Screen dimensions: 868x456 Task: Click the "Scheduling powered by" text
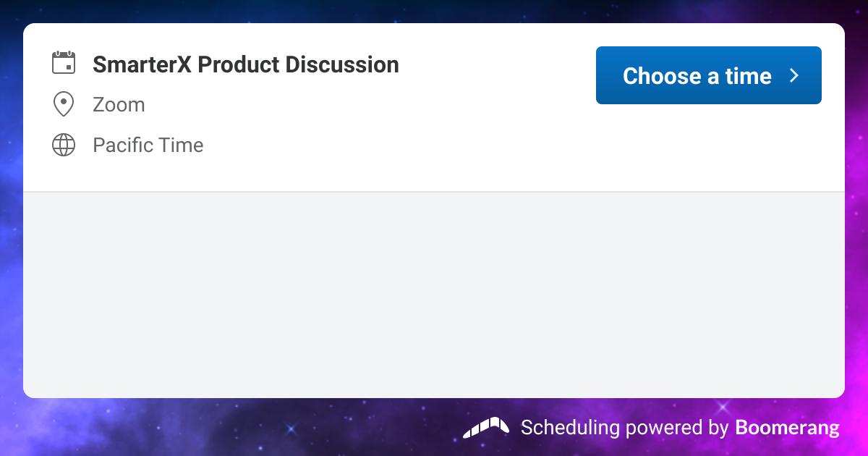tap(624, 427)
